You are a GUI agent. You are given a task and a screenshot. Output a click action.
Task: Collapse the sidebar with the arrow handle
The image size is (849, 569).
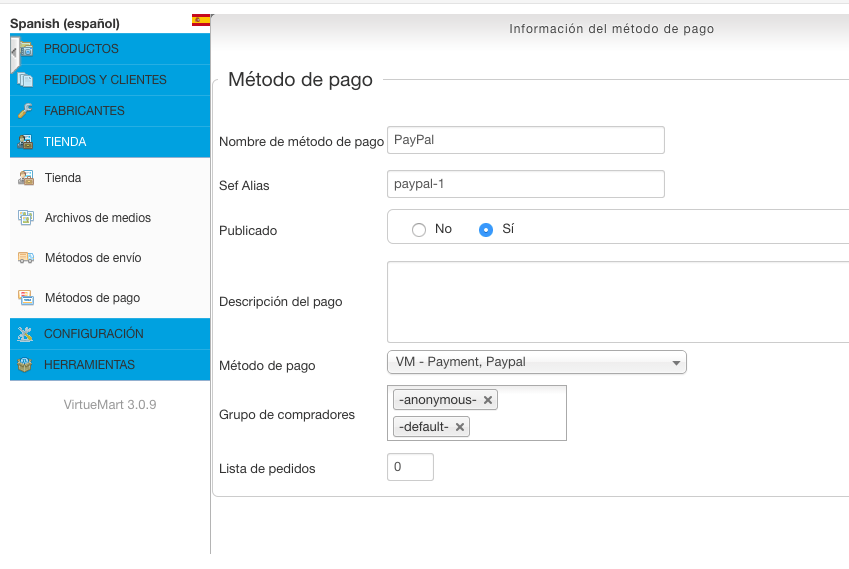point(15,54)
